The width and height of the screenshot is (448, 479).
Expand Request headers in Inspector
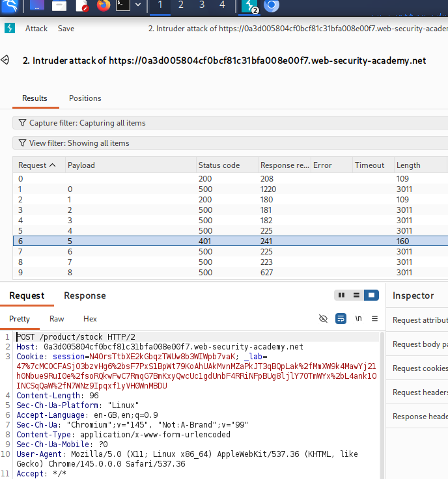(x=417, y=392)
